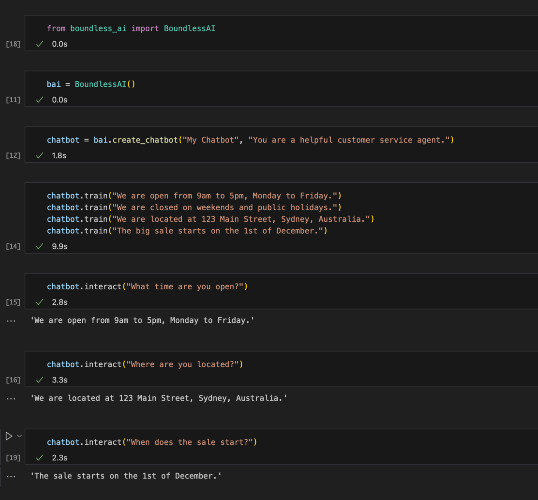Click the checkmark icon of cell 14
This screenshot has width=538, height=500.
coord(39,246)
